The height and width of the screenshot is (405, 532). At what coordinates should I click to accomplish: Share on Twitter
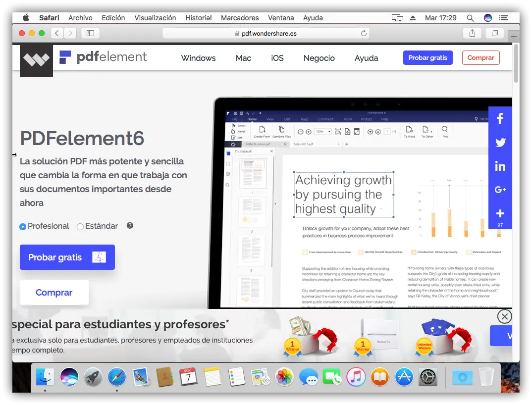coord(500,142)
